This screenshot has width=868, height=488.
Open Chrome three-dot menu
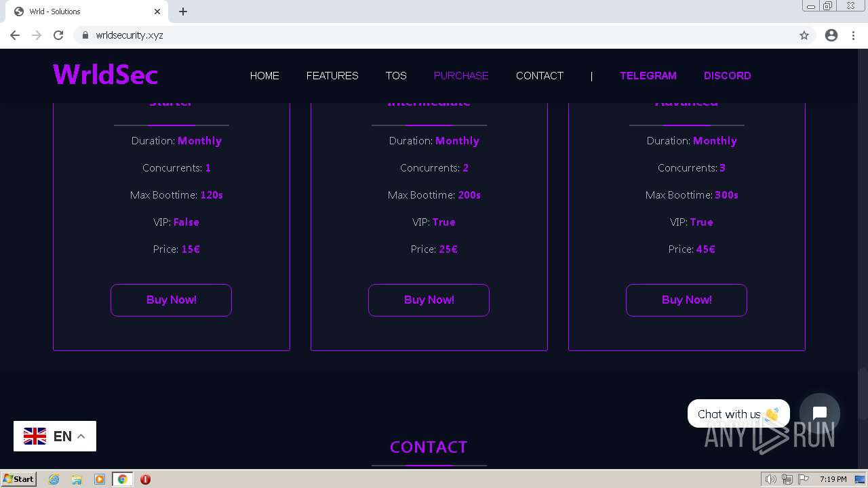tap(853, 35)
